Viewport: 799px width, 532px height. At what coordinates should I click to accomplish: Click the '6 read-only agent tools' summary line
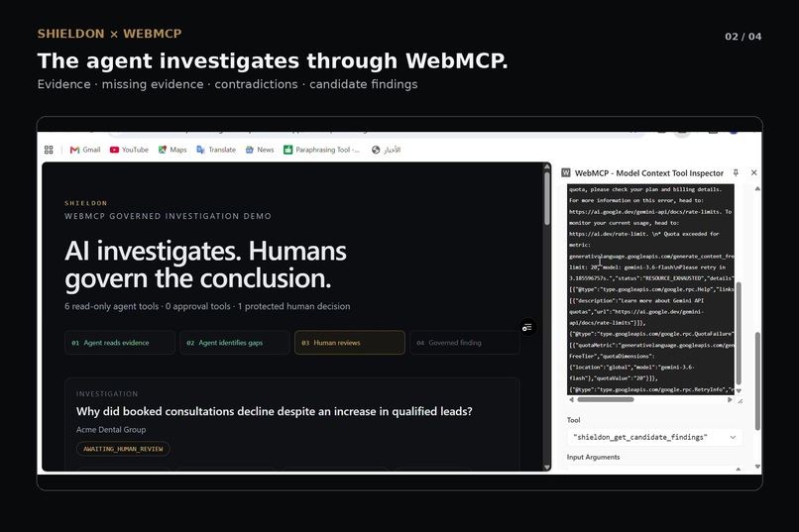click(207, 306)
